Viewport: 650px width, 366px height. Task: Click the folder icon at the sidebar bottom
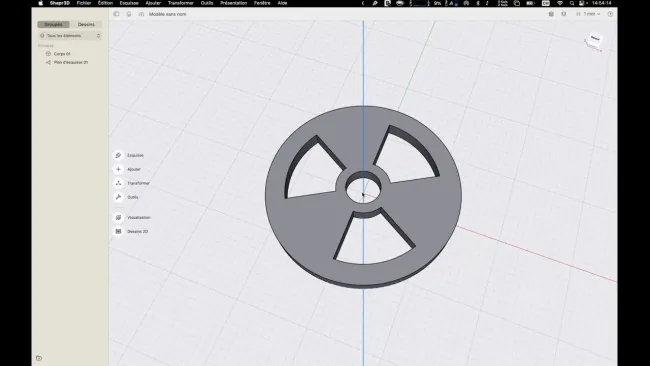pyautogui.click(x=39, y=358)
